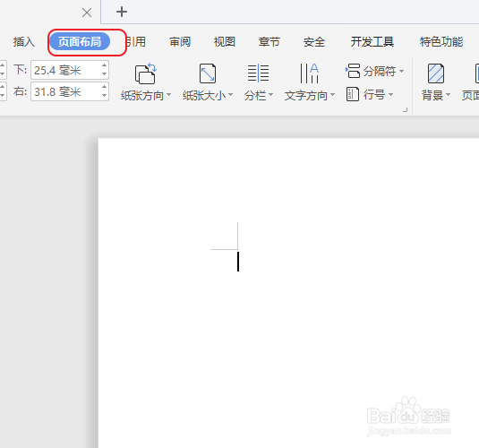Open page setup dialog launcher corner icon
Image resolution: width=479 pixels, height=448 pixels.
pyautogui.click(x=405, y=110)
